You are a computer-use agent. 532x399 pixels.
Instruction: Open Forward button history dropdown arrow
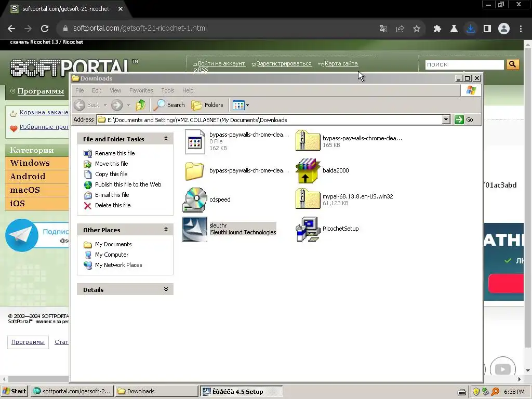click(129, 105)
